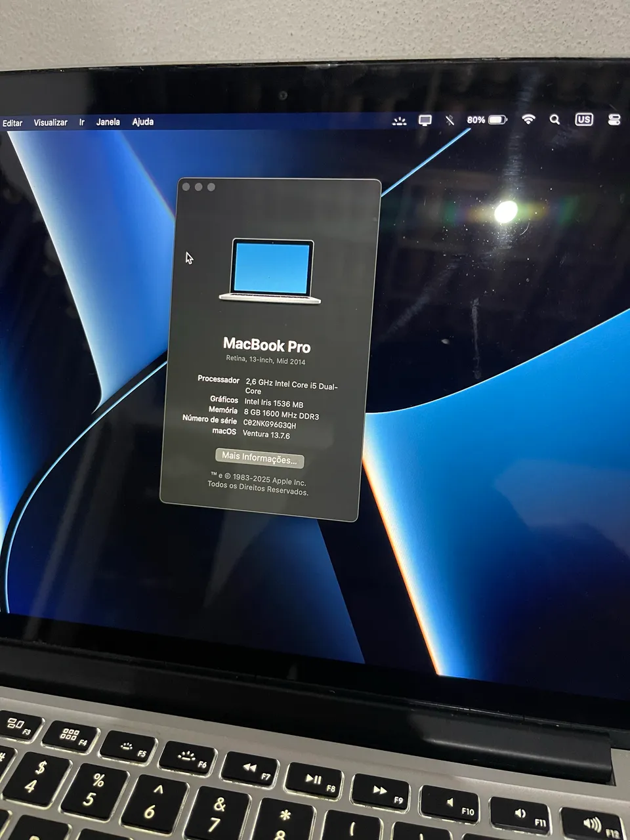Click the Bluetooth off menu bar icon
The height and width of the screenshot is (840, 630).
[450, 120]
